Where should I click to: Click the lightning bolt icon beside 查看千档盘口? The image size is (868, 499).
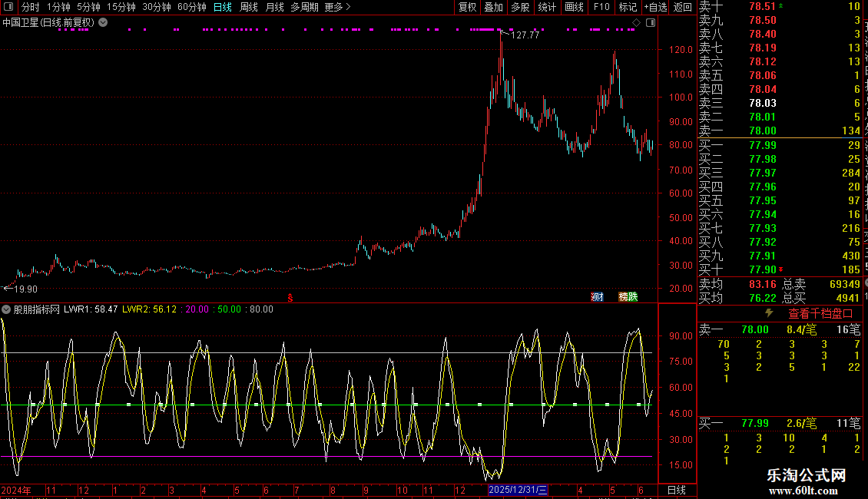click(x=769, y=313)
